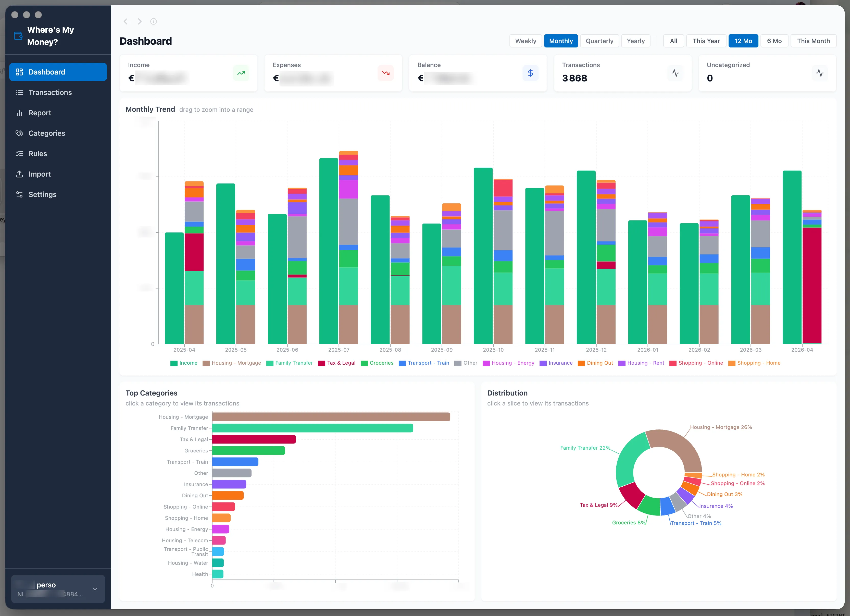
Task: Click the 'Housing - Water' category label
Action: coord(188,563)
